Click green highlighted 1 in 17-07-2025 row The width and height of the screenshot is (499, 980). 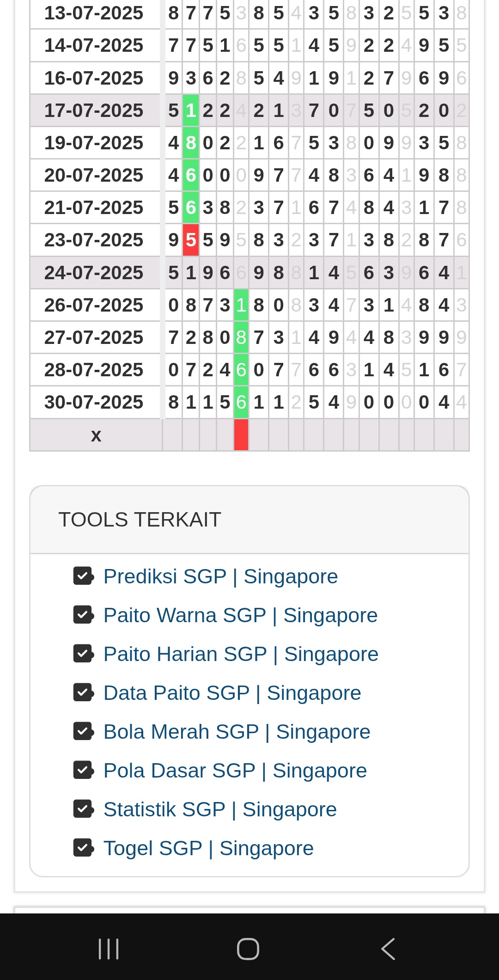(191, 110)
